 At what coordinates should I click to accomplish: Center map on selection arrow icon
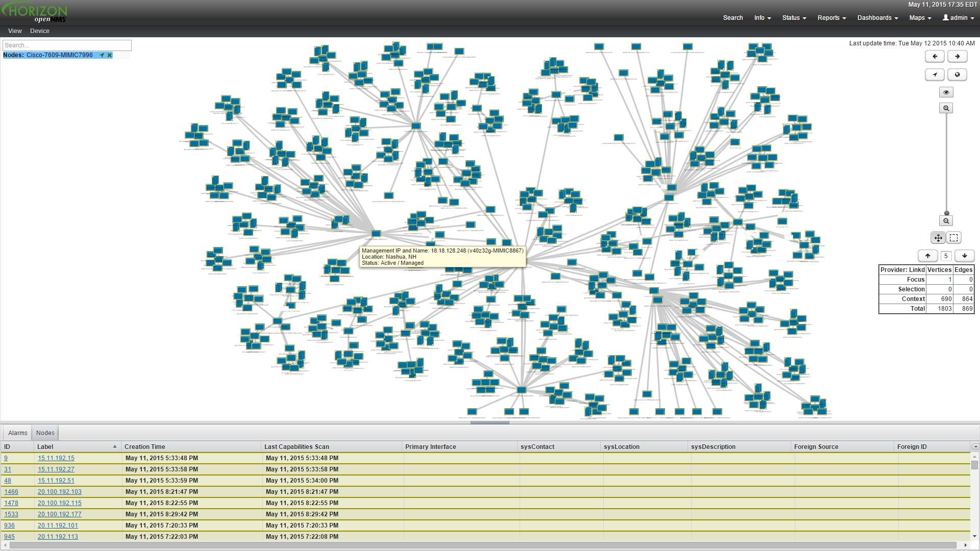935,75
